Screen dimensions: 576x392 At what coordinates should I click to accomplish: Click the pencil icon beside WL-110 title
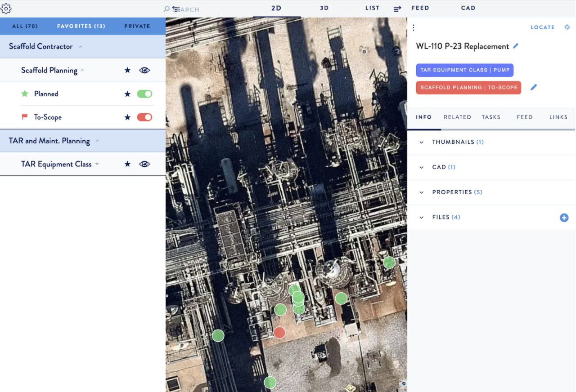tap(516, 46)
